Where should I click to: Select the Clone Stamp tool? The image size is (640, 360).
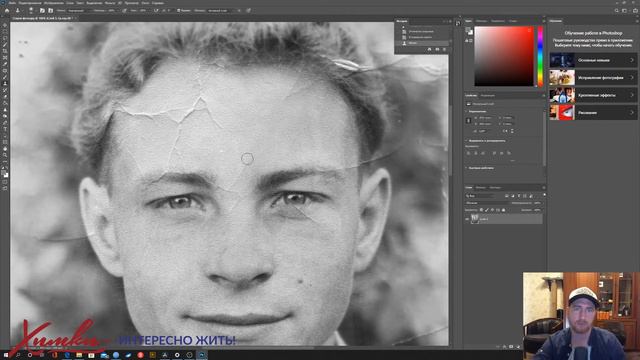tap(5, 83)
